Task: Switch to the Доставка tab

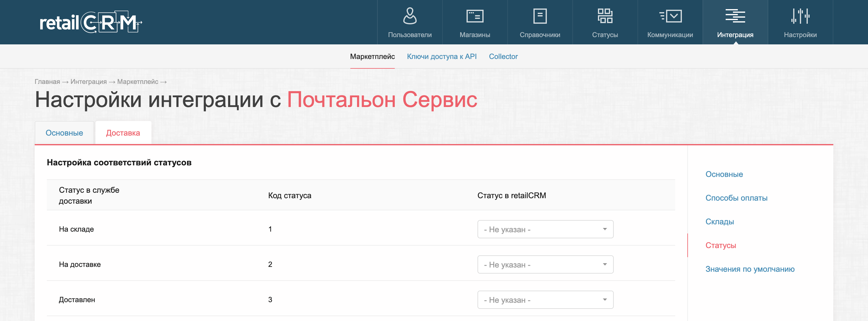Action: (123, 133)
